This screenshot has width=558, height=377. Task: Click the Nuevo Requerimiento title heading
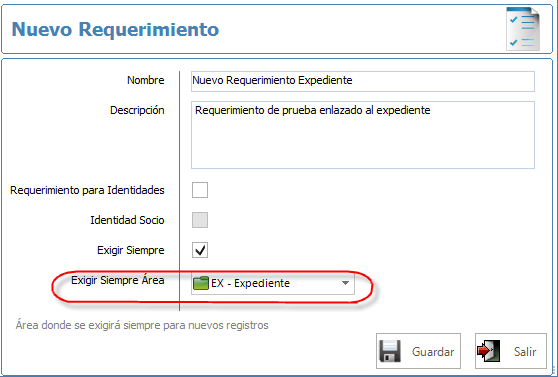pyautogui.click(x=115, y=29)
